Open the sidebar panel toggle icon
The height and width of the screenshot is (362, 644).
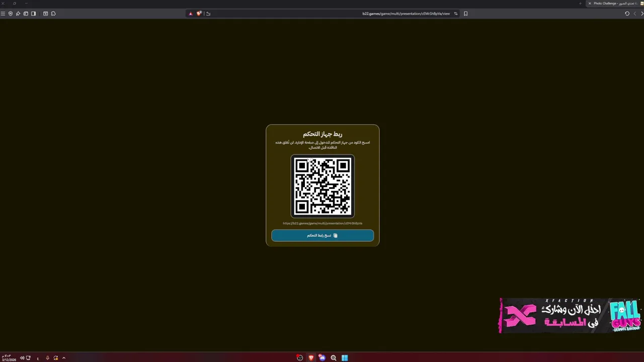[33, 14]
